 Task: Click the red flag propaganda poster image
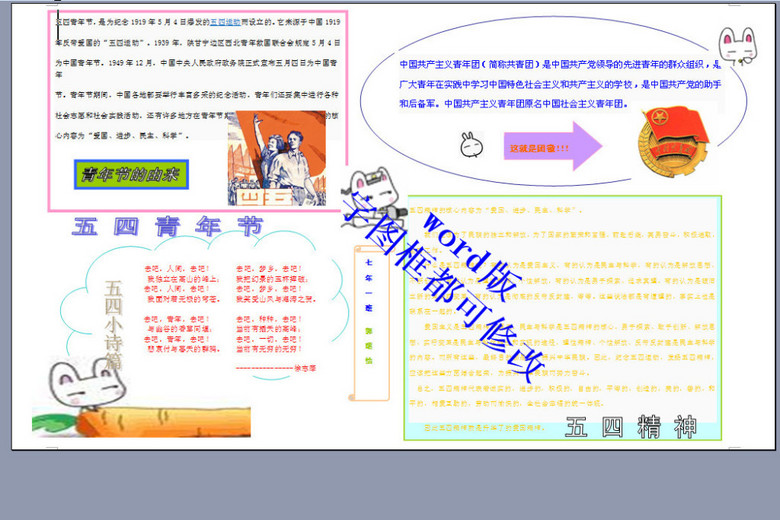(276, 160)
